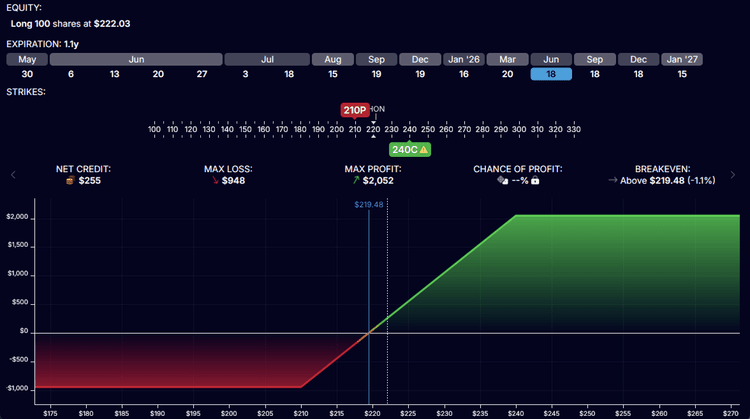Select the red 210P put strike marker
Viewport: 750px width, 419px height.
[x=355, y=110]
